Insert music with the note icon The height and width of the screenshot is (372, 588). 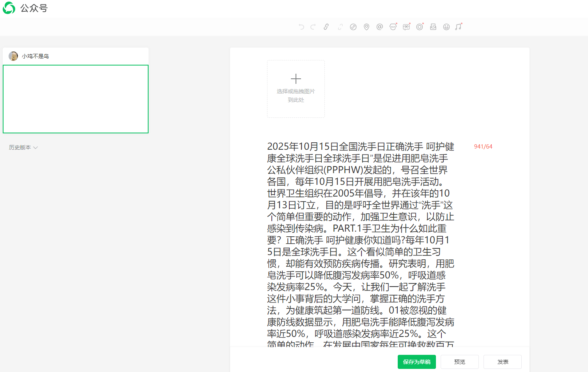459,27
